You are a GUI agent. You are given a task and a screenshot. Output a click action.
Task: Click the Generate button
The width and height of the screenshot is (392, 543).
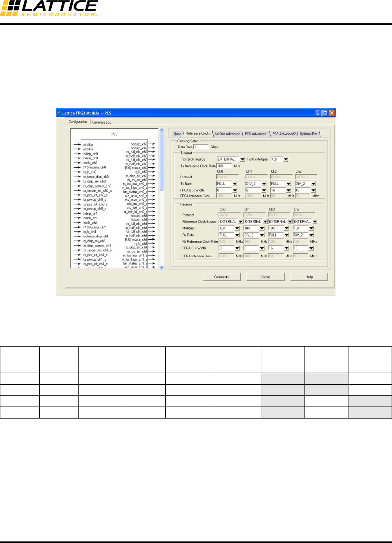pos(222,277)
